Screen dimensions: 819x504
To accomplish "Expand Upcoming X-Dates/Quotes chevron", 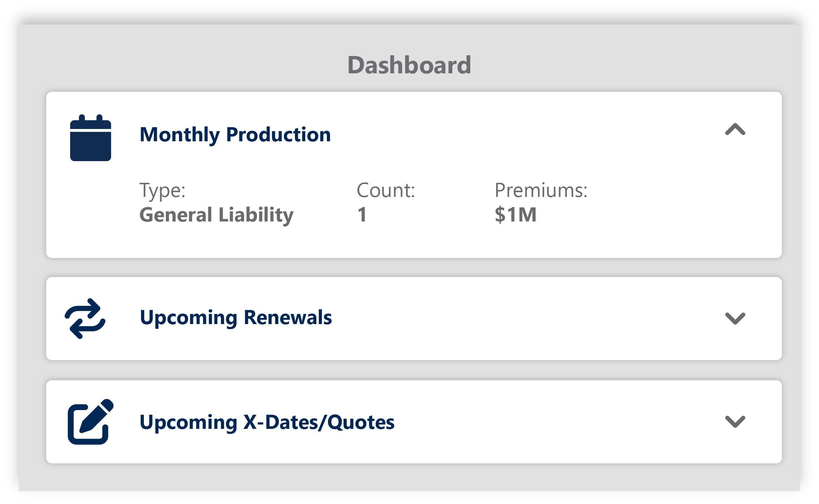I will 735,421.
